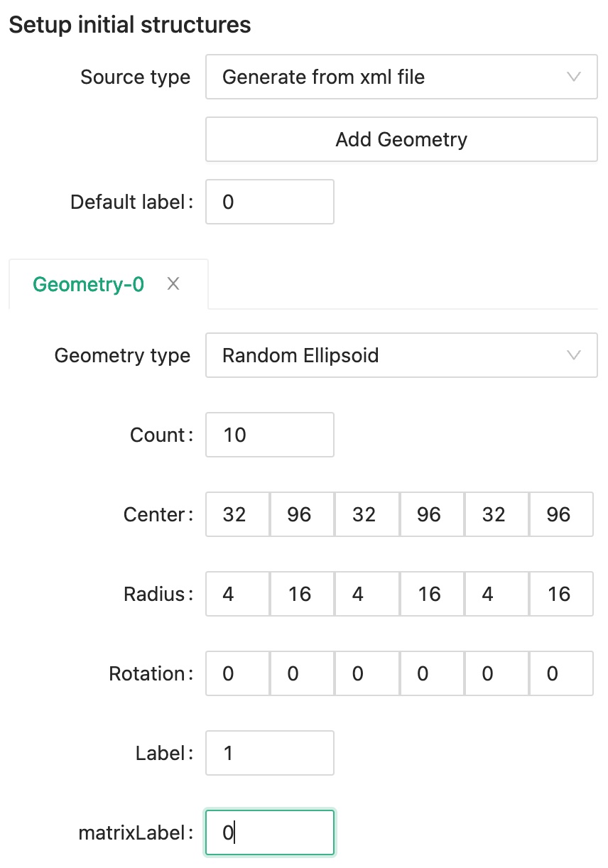
Task: Click the last Rotation input field
Action: (561, 673)
